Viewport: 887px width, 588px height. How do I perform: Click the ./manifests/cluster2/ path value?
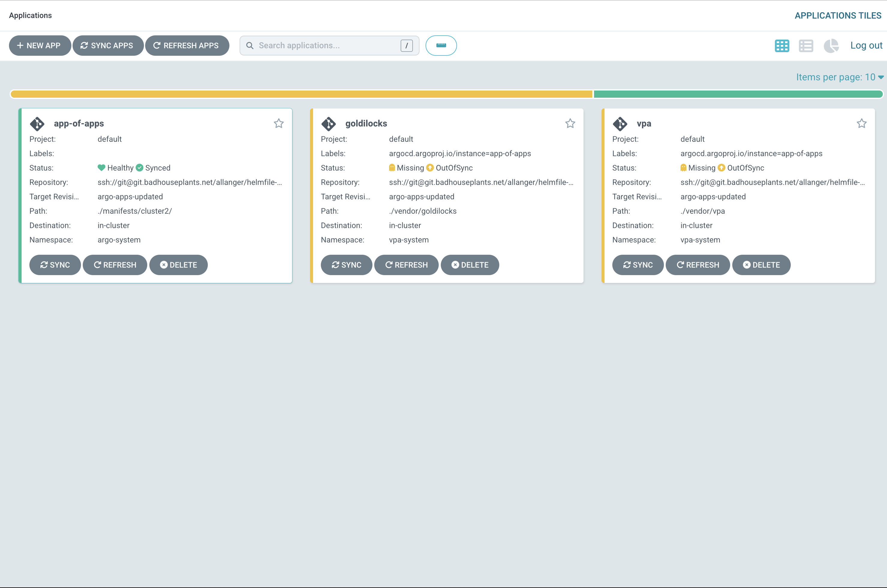pos(135,211)
